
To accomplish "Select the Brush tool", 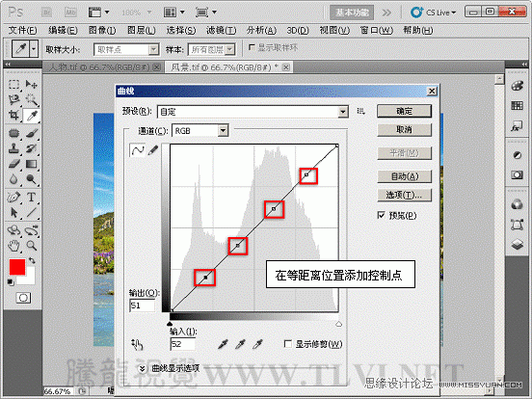I will coord(32,133).
